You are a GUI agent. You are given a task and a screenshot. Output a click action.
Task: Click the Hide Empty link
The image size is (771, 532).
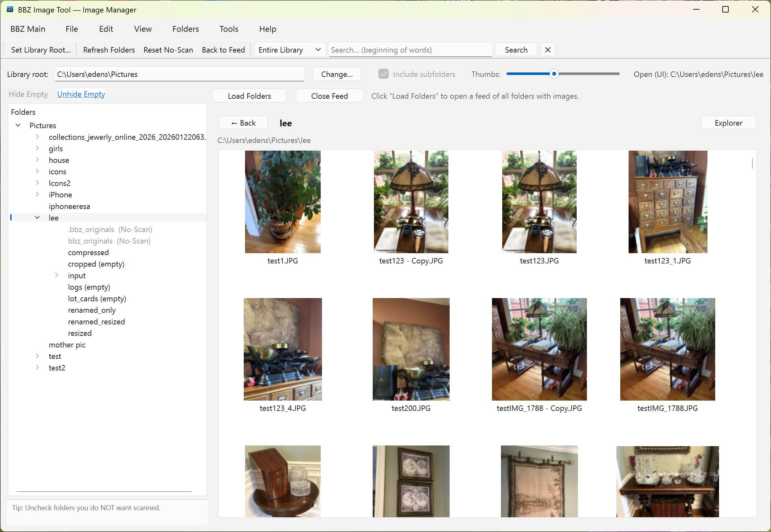(x=28, y=94)
